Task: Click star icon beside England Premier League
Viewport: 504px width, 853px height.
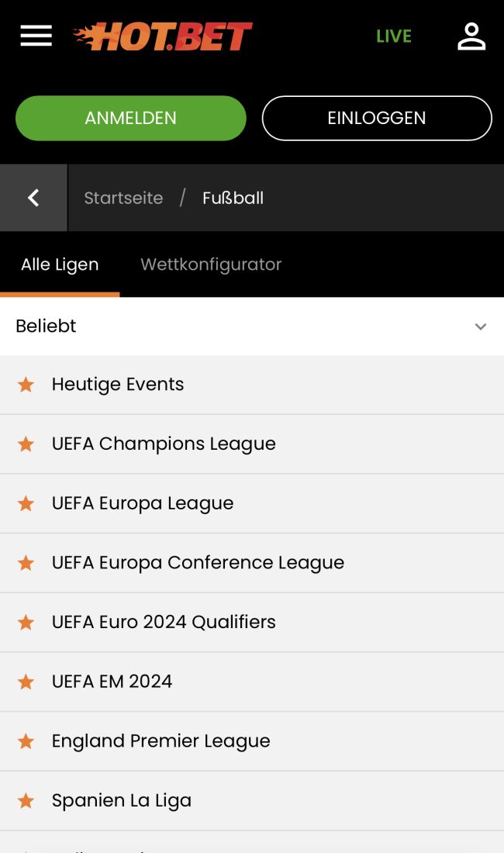Action: click(x=26, y=741)
